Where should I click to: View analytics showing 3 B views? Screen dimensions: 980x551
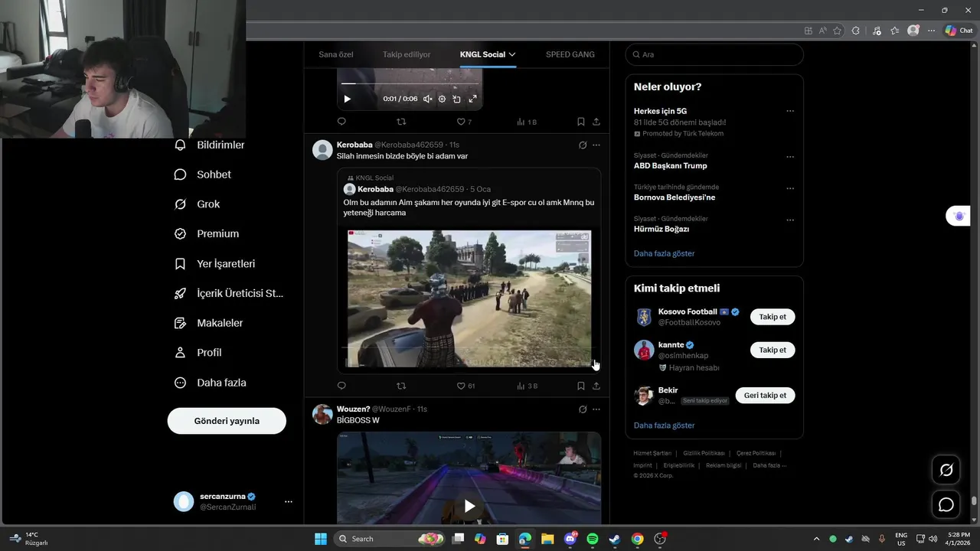click(528, 386)
